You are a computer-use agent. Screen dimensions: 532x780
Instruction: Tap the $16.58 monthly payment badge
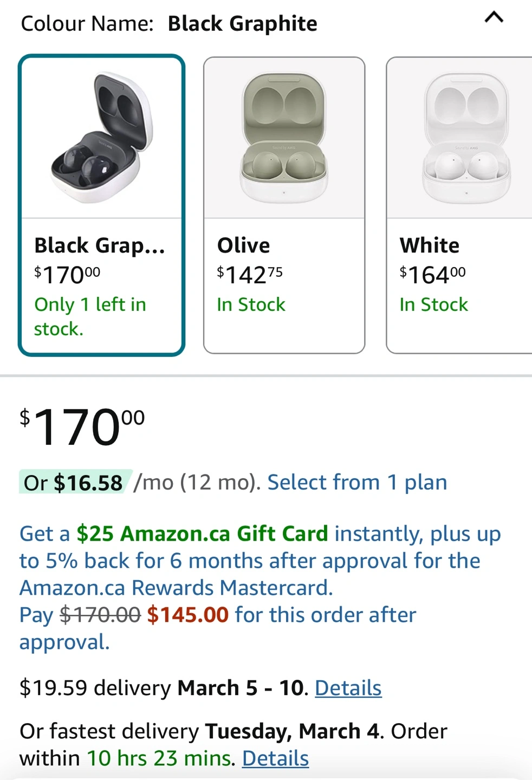(75, 482)
